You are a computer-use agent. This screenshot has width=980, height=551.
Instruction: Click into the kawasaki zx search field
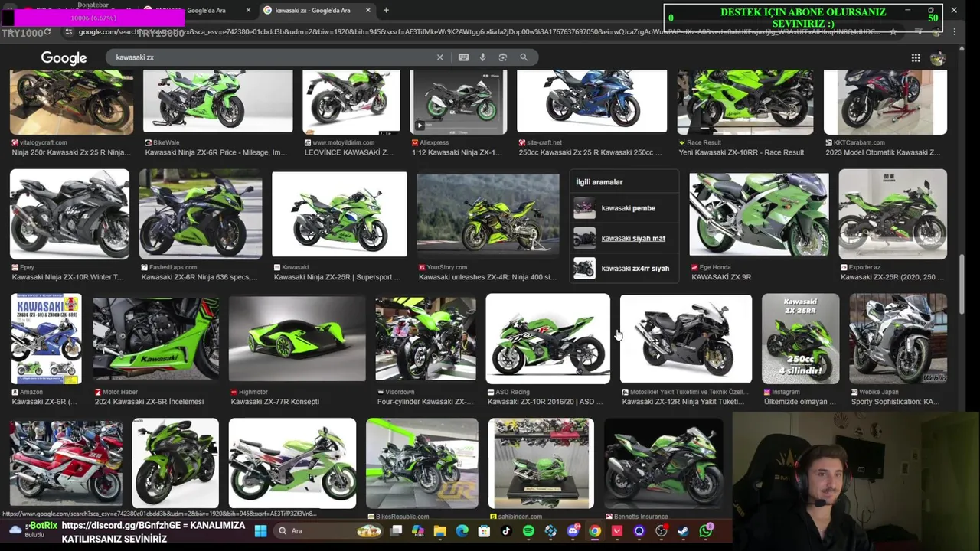coord(272,57)
